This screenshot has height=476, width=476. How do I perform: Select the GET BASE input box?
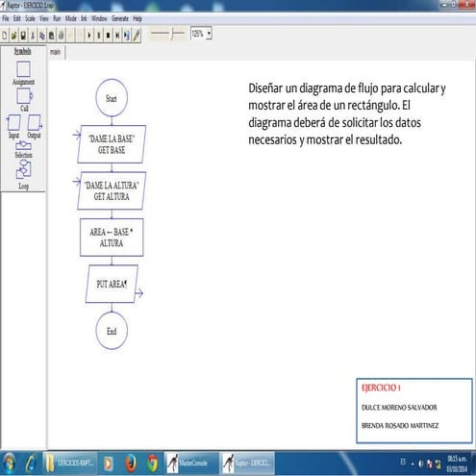[x=112, y=144]
